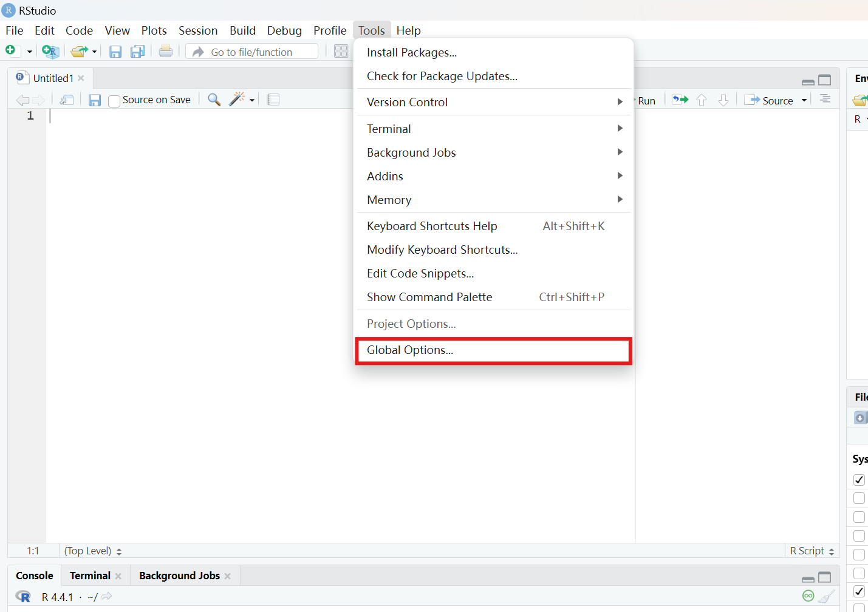This screenshot has width=868, height=612.
Task: Click the Source button
Action: click(x=769, y=101)
